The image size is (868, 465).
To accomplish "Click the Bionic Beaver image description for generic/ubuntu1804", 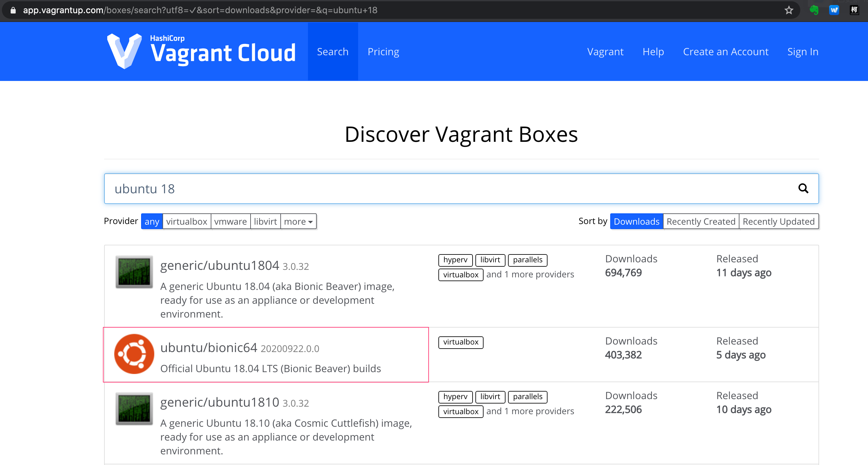I will click(x=277, y=300).
